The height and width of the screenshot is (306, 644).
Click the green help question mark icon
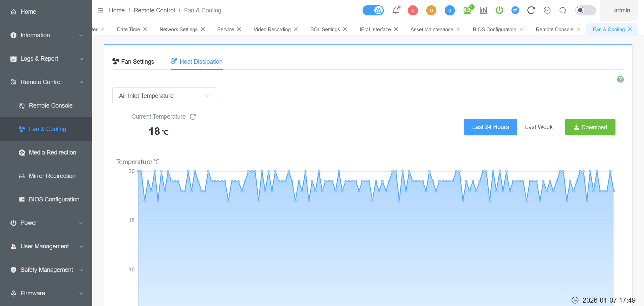tap(620, 79)
